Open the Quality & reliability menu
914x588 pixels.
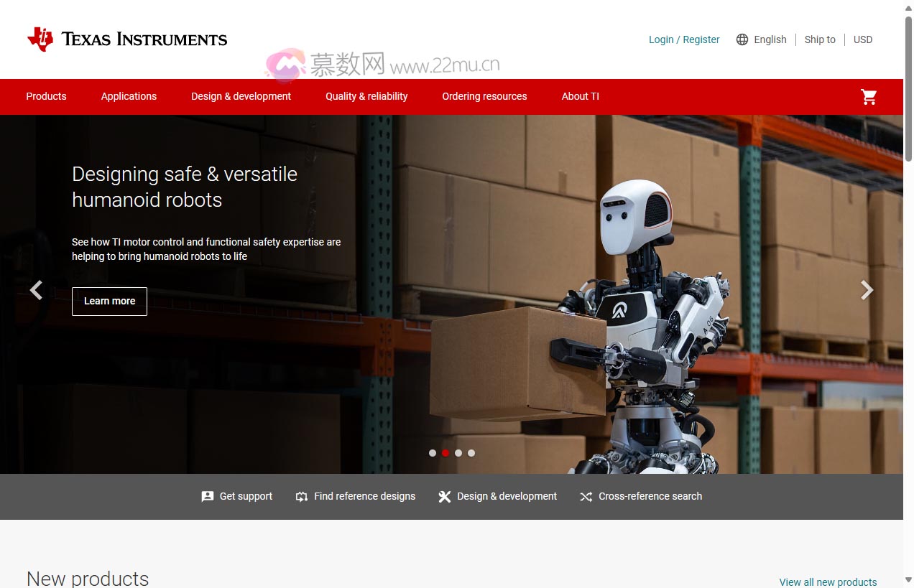click(x=366, y=96)
